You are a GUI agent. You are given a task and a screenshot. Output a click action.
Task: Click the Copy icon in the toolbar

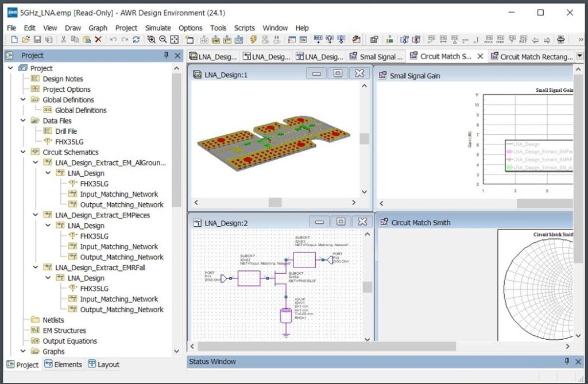tap(75, 40)
